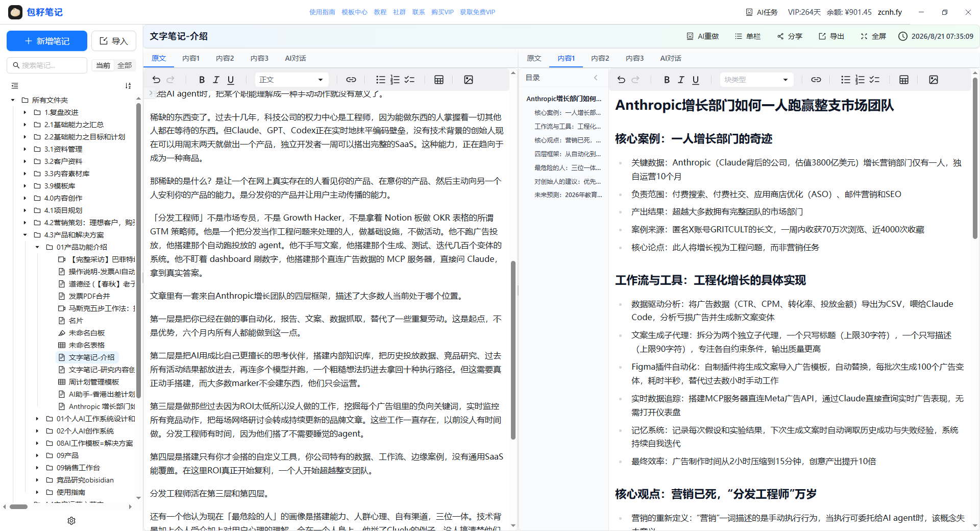Expand the 09产品 folder
This screenshot has width=980, height=531.
point(37,455)
